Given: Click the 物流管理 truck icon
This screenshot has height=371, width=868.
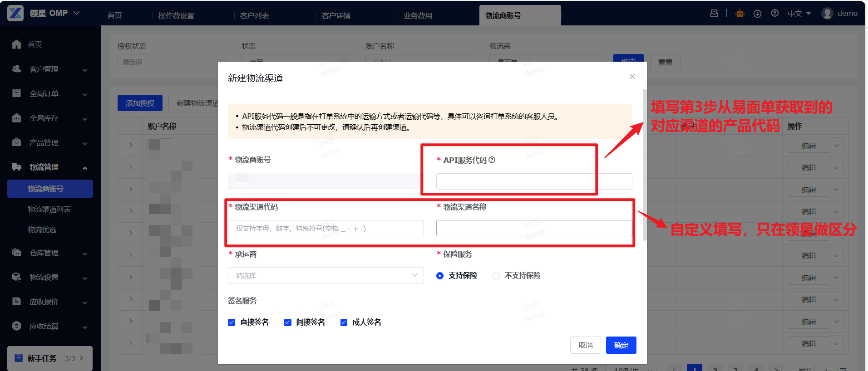Looking at the screenshot, I should pos(17,167).
